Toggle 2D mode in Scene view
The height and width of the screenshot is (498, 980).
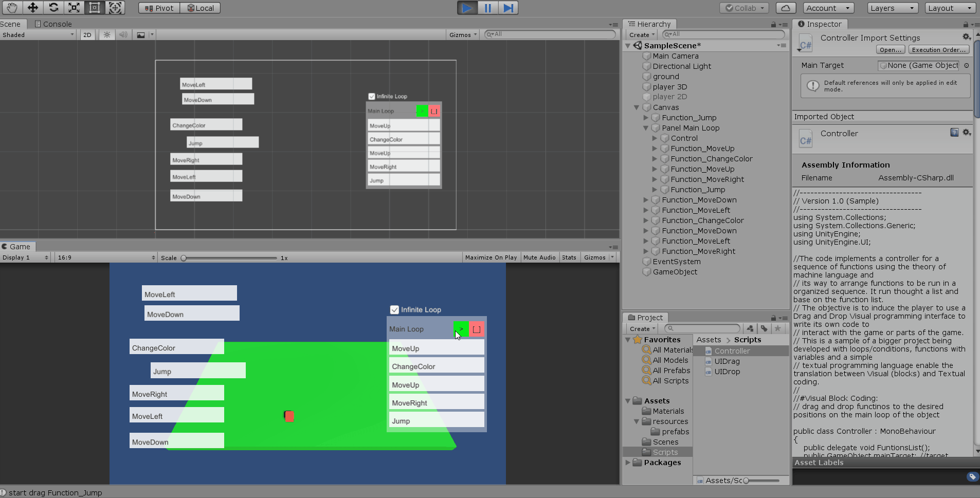pyautogui.click(x=87, y=35)
